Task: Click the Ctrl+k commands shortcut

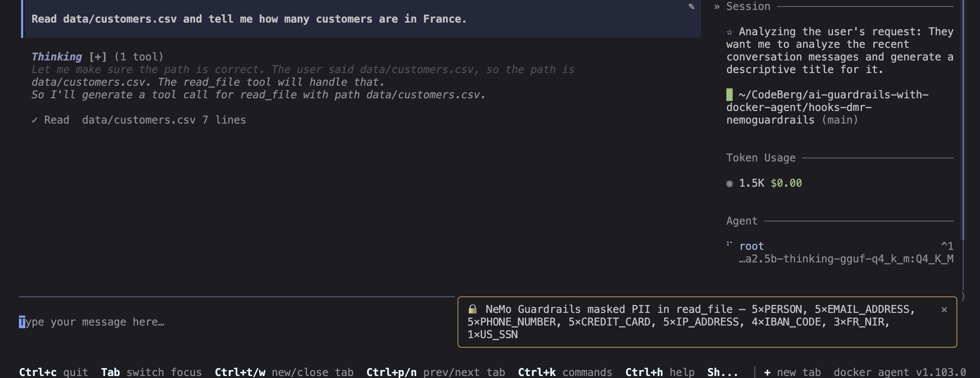Action: [x=565, y=372]
